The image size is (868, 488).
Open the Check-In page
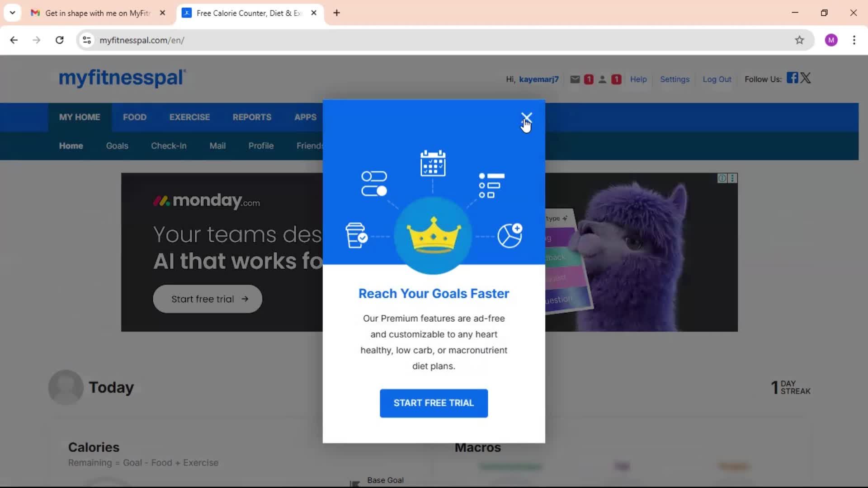coord(169,146)
